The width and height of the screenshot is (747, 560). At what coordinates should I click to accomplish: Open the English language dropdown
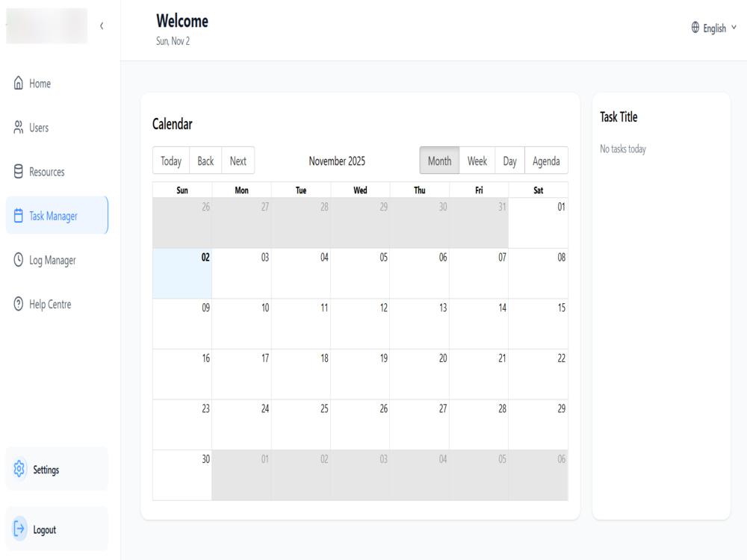pos(713,28)
